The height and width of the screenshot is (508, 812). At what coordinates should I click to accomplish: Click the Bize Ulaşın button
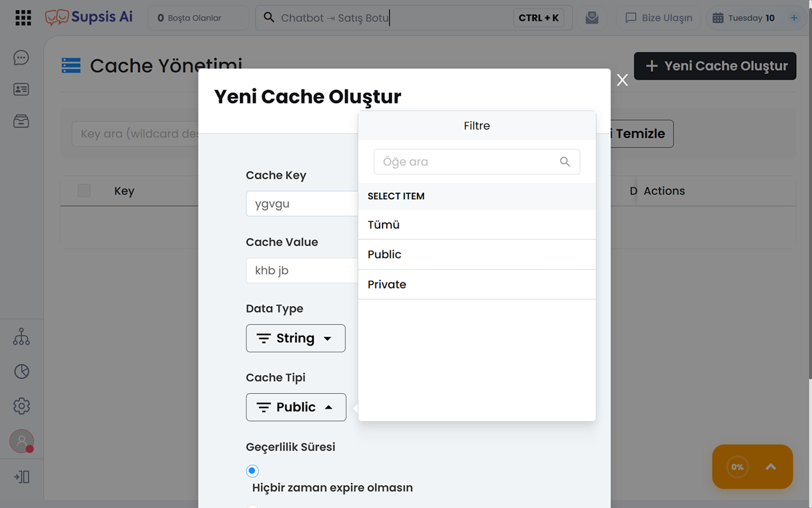coord(659,18)
